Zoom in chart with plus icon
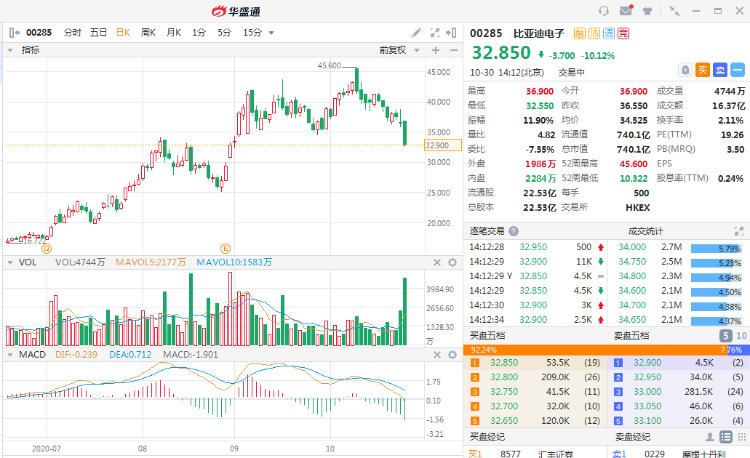The width and height of the screenshot is (750, 458). click(435, 50)
